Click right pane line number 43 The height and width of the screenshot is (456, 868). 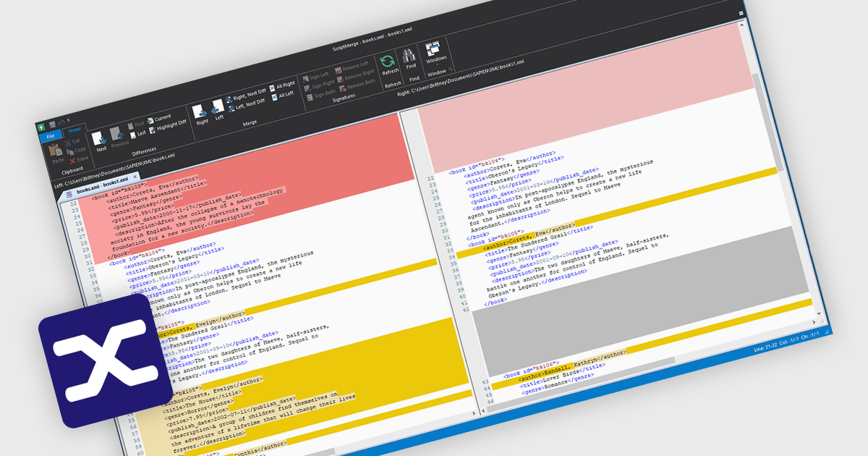click(485, 381)
